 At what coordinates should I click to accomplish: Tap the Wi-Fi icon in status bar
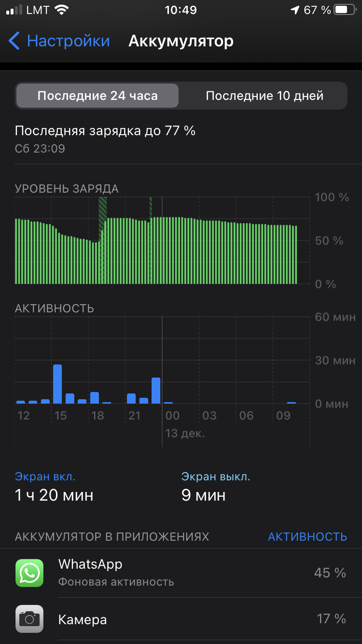coord(61,10)
